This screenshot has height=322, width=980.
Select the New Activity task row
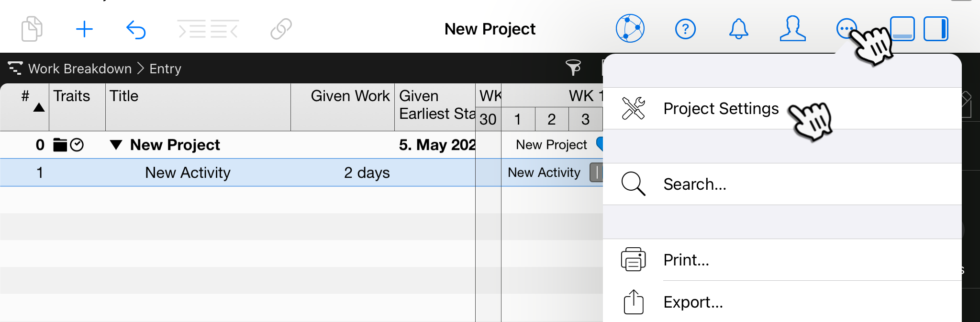click(188, 172)
